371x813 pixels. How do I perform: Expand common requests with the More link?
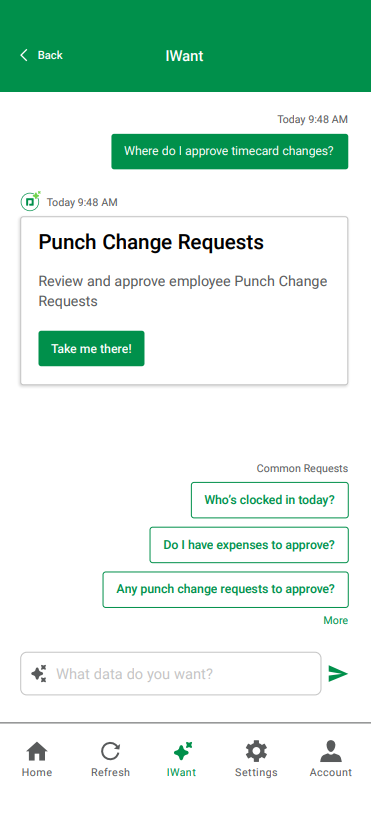[x=336, y=620]
